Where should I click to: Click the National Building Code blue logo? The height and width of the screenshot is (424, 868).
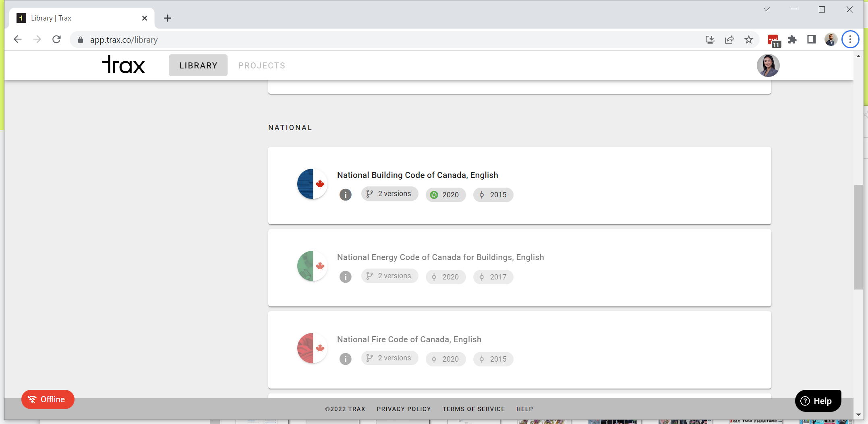point(312,184)
